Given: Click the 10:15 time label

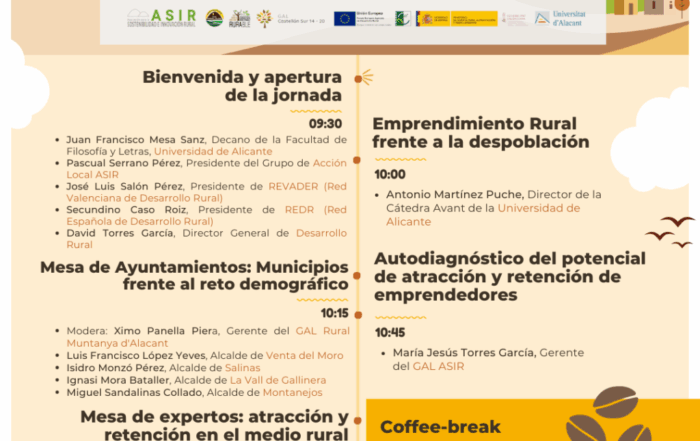Looking at the screenshot, I should 334,313.
